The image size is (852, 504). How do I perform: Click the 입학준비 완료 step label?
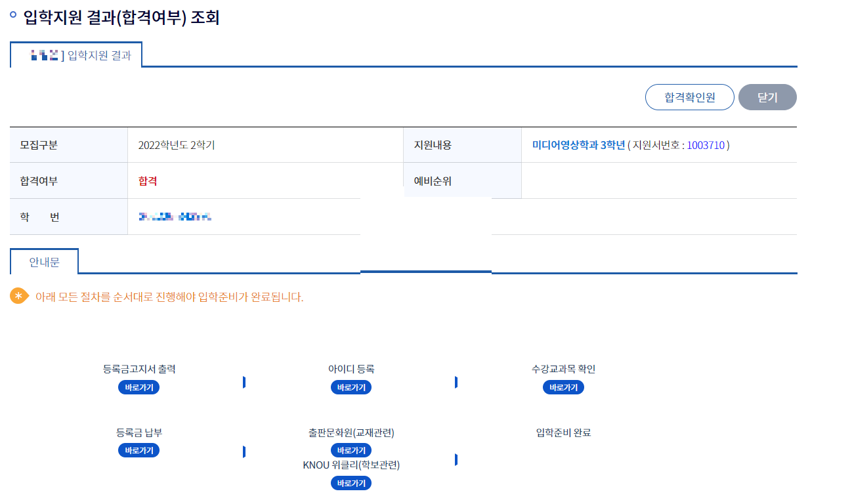563,432
